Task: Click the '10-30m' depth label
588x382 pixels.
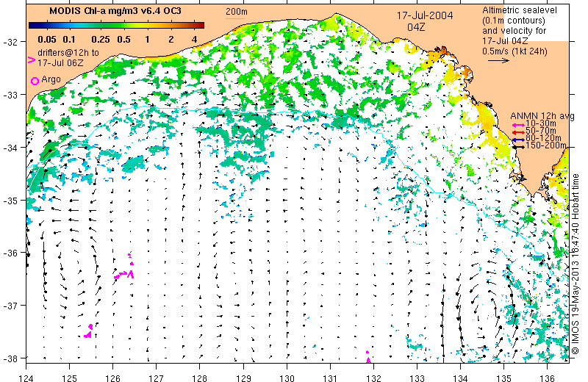Action: [x=541, y=123]
